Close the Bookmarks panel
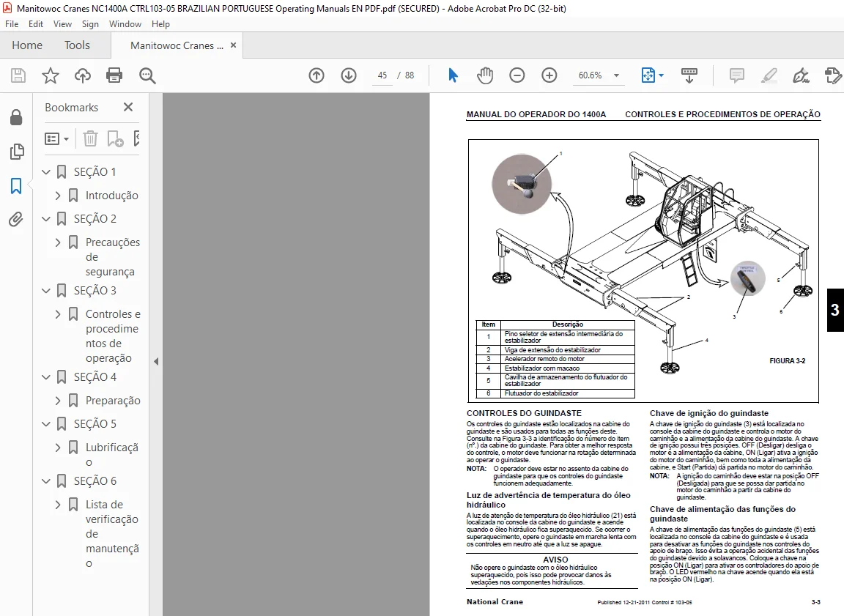The width and height of the screenshot is (844, 616). 128,107
